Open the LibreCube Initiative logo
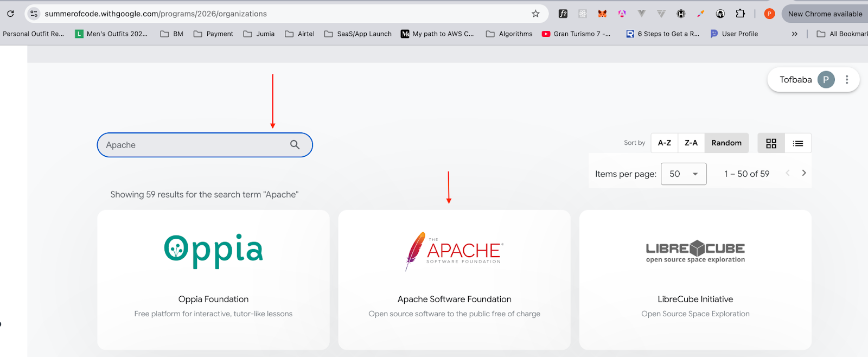 pyautogui.click(x=695, y=252)
